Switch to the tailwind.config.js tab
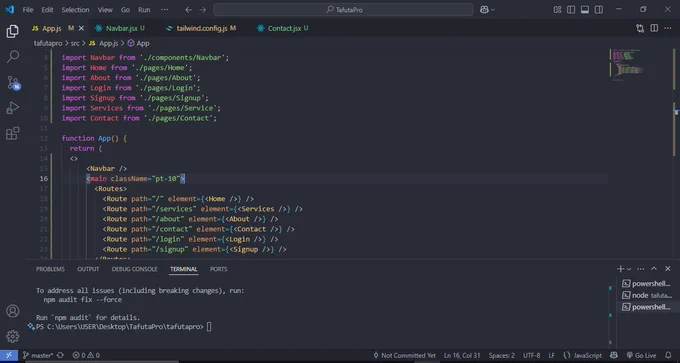This screenshot has height=363, width=680. click(201, 28)
